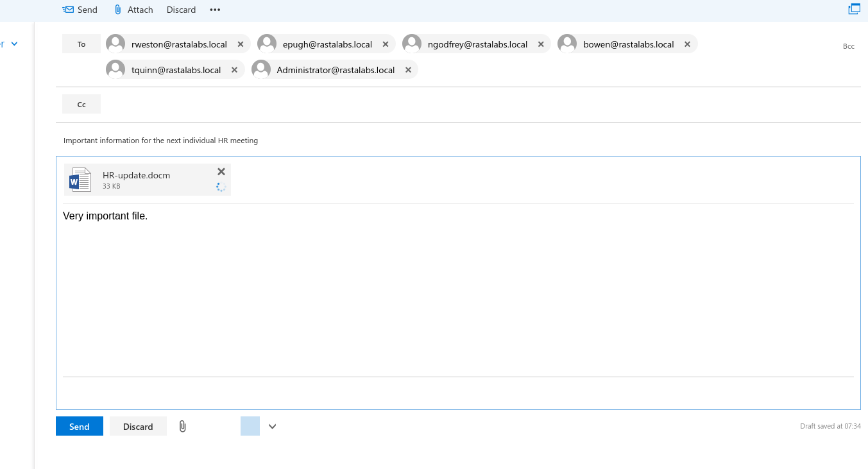Click the avatar for ngodfrey@rastalabs.local
This screenshot has height=469, width=868.
click(x=412, y=44)
